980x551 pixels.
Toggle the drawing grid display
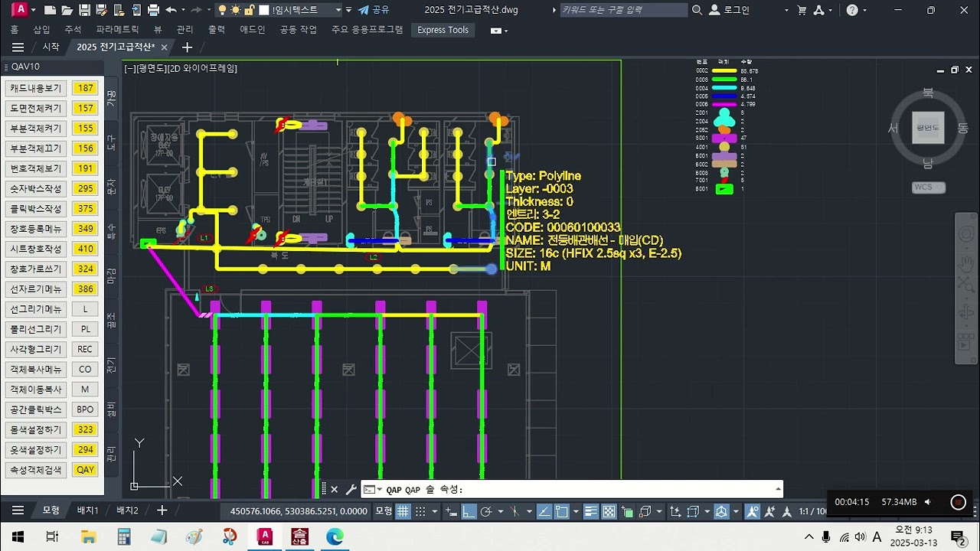(x=403, y=511)
